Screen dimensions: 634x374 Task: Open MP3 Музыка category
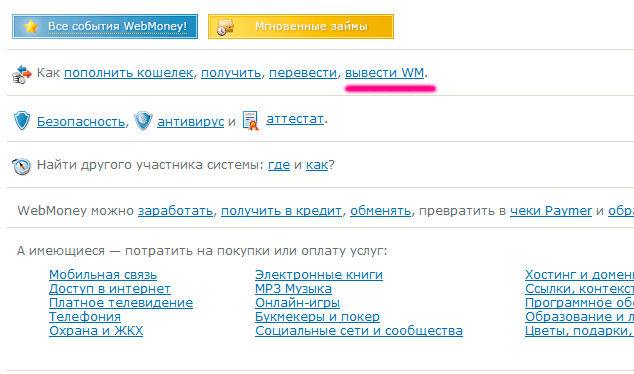pos(293,289)
